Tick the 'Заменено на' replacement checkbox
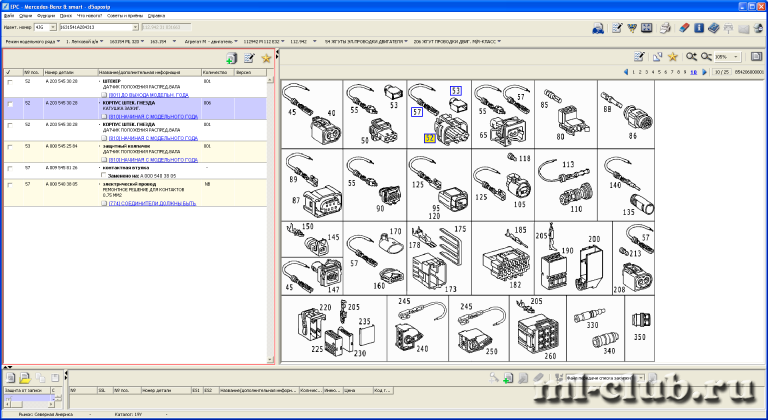Screen dimensions: 768x420 coord(103,175)
